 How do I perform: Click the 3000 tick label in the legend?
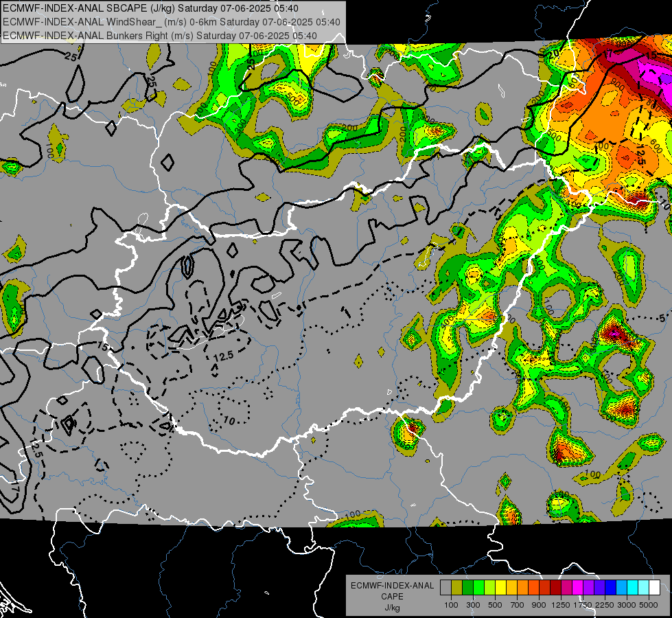pos(627,605)
